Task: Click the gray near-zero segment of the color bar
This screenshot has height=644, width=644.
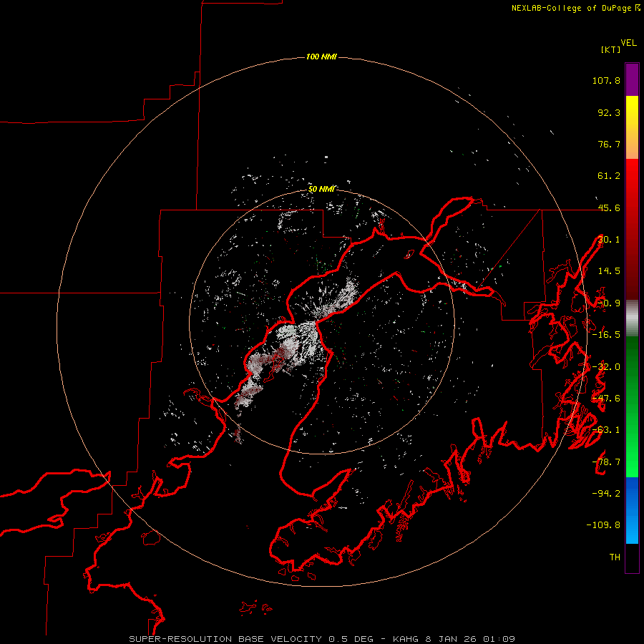Action: click(632, 318)
